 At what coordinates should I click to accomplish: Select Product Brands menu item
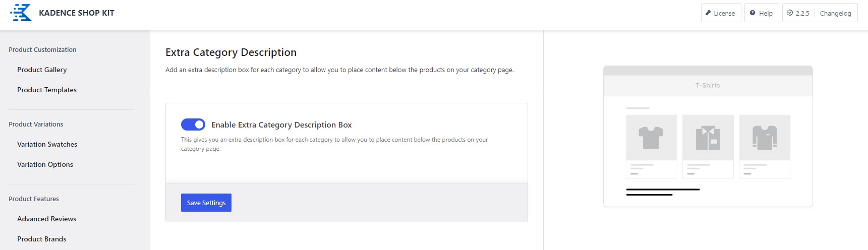42,239
